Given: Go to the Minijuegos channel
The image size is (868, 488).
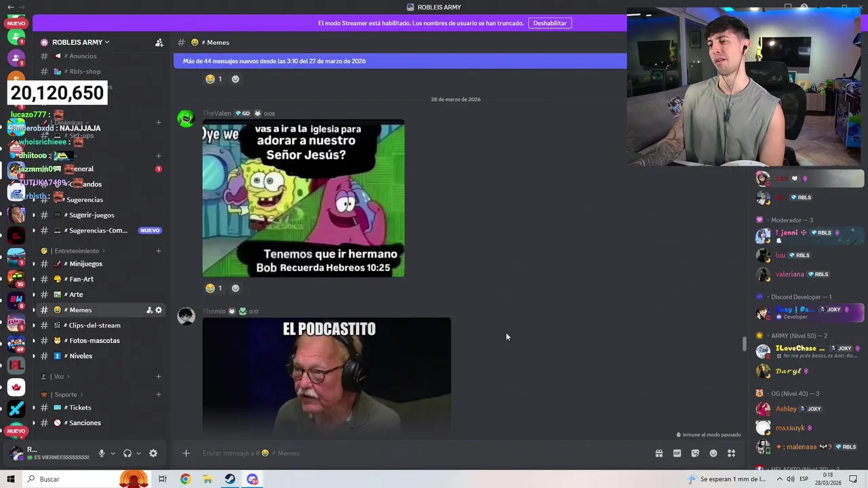Looking at the screenshot, I should tap(85, 264).
